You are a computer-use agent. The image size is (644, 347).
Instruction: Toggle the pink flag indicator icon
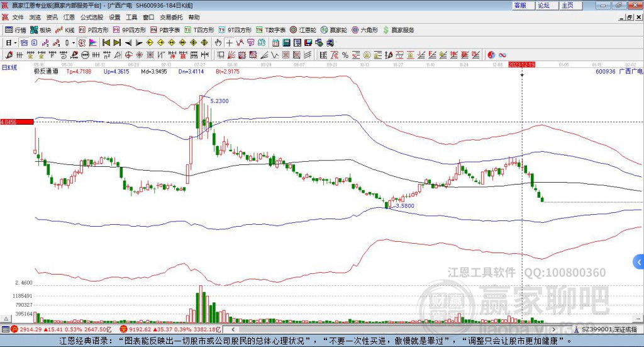coord(93,43)
